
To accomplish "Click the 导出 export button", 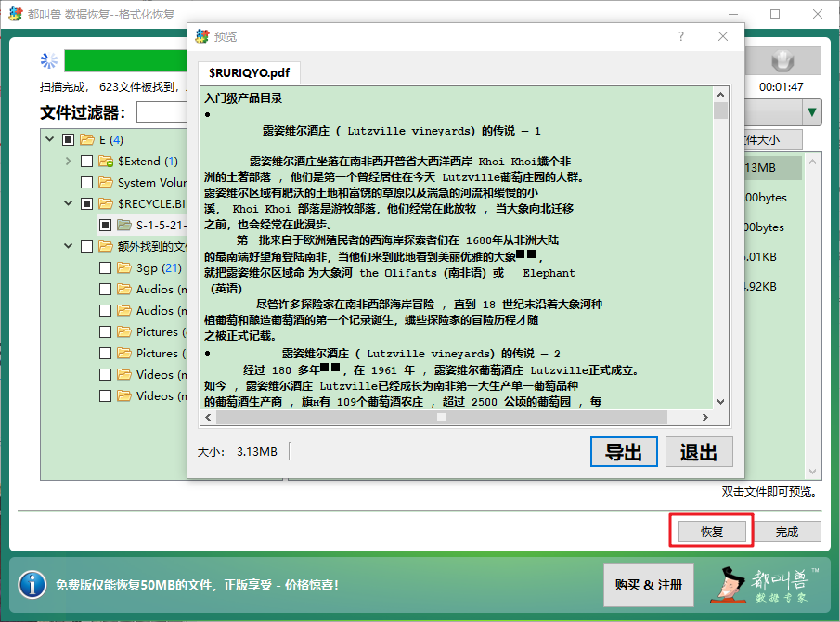I will coord(624,451).
